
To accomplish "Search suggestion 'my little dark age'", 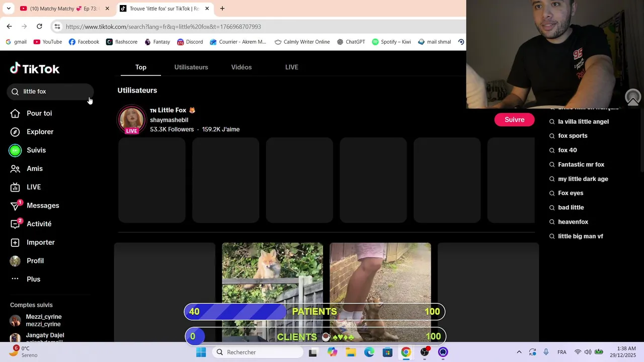I will [579, 179].
